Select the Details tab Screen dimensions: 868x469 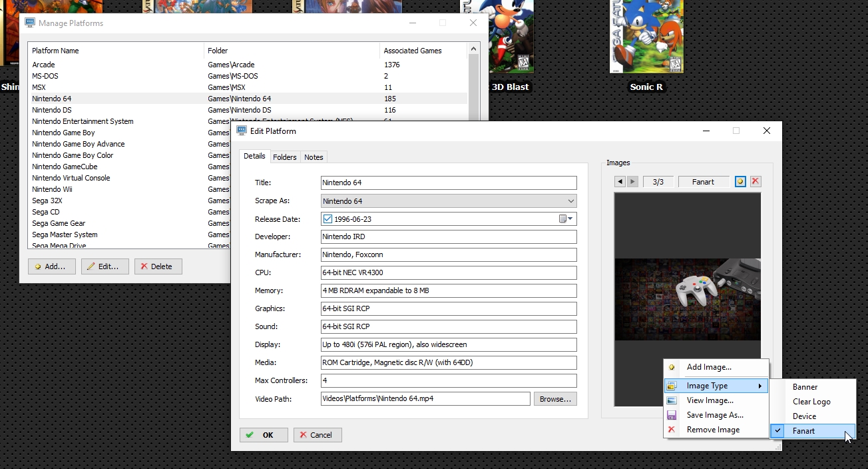[x=254, y=156]
